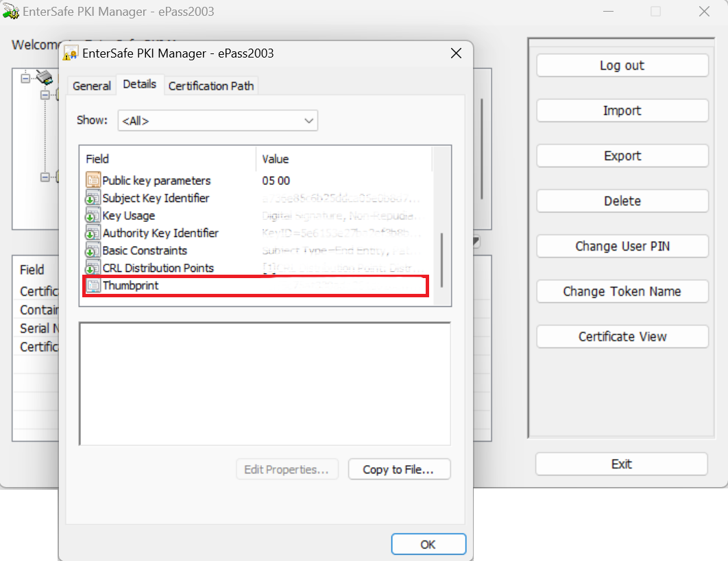The width and height of the screenshot is (728, 561).
Task: Switch to the General tab
Action: 91,86
